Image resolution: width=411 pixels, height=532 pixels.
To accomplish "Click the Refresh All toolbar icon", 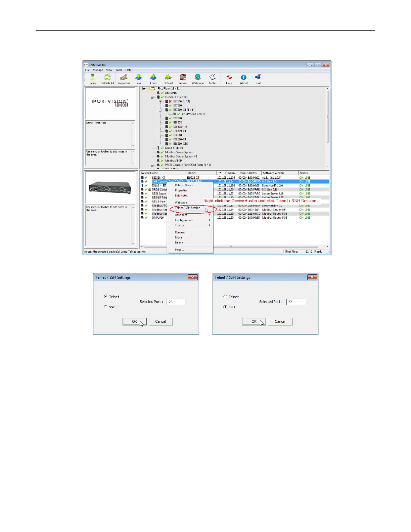I will [x=107, y=78].
